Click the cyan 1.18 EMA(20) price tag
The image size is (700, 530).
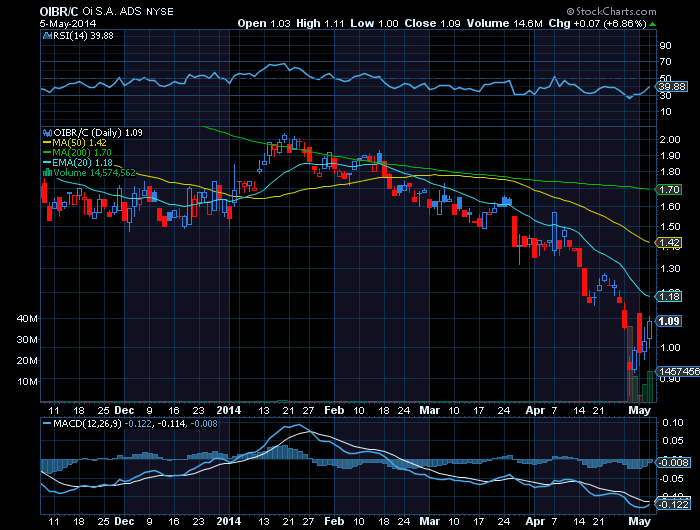pyautogui.click(x=669, y=296)
